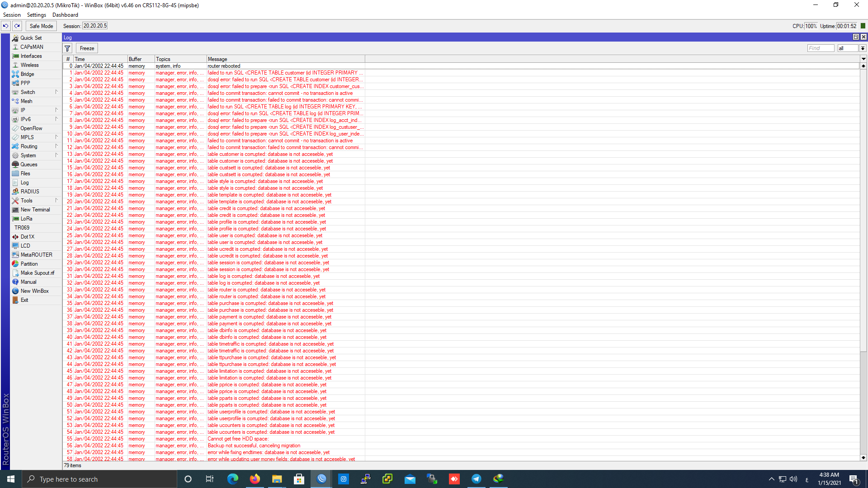Click the undo arrow icon
868x488 pixels.
pyautogui.click(x=5, y=26)
